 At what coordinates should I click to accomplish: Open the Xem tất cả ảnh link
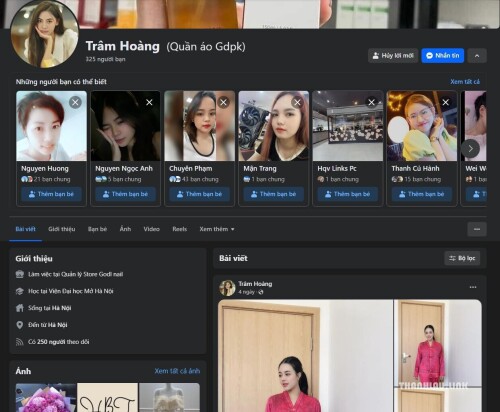[x=177, y=371]
